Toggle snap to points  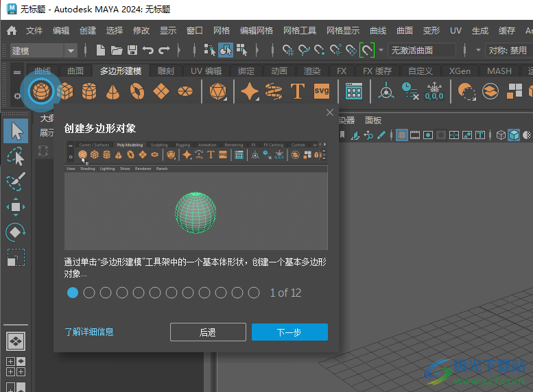click(320, 50)
